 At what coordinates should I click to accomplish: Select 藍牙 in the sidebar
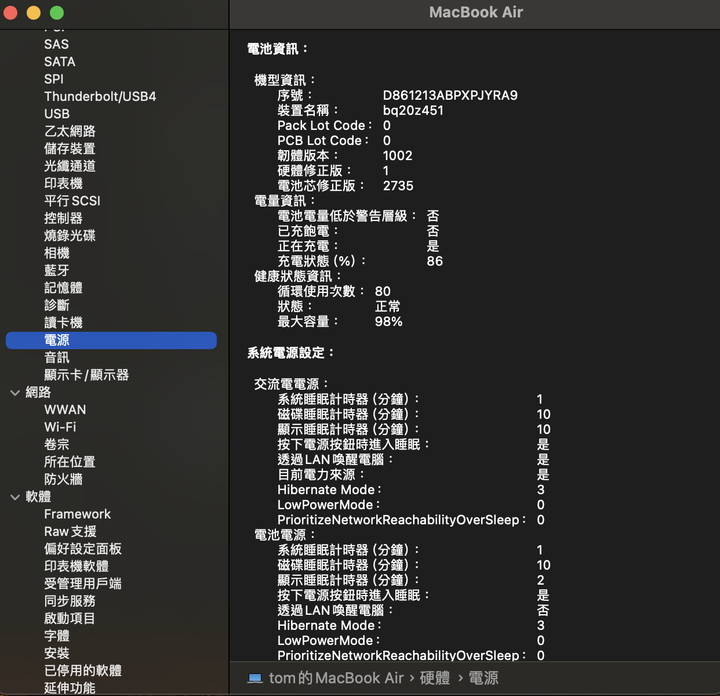click(57, 271)
